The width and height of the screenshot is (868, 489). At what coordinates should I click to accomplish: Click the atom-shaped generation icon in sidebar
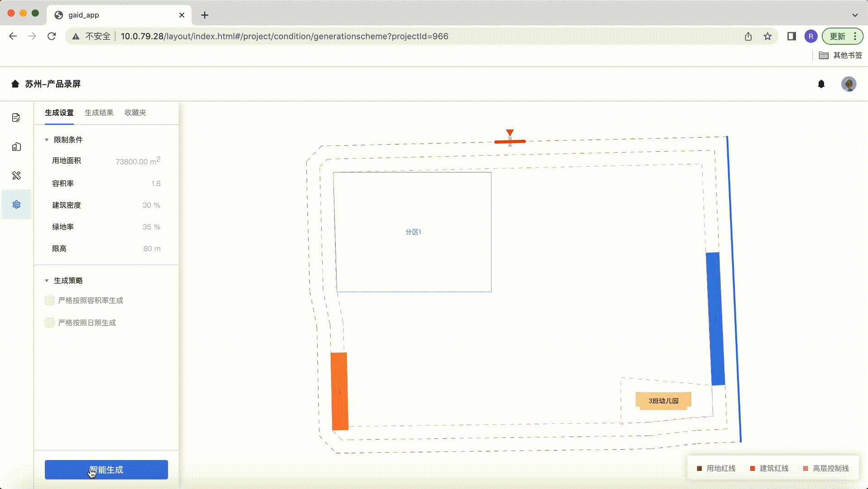16,205
